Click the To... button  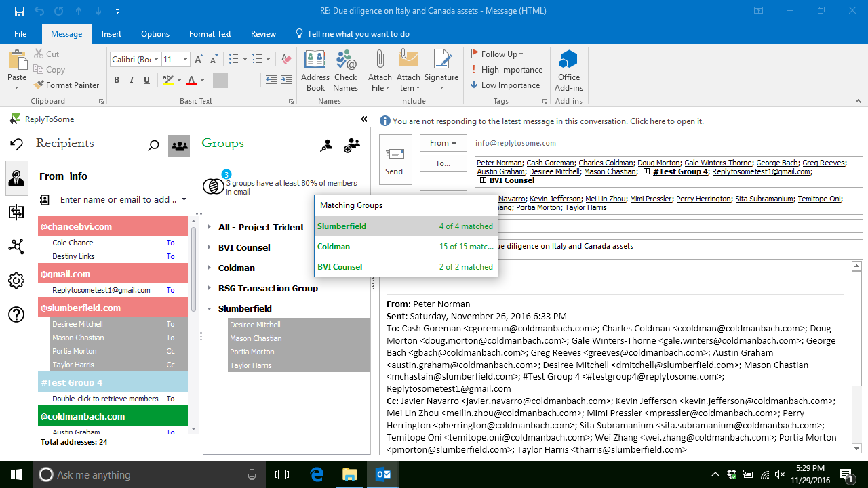tap(443, 163)
